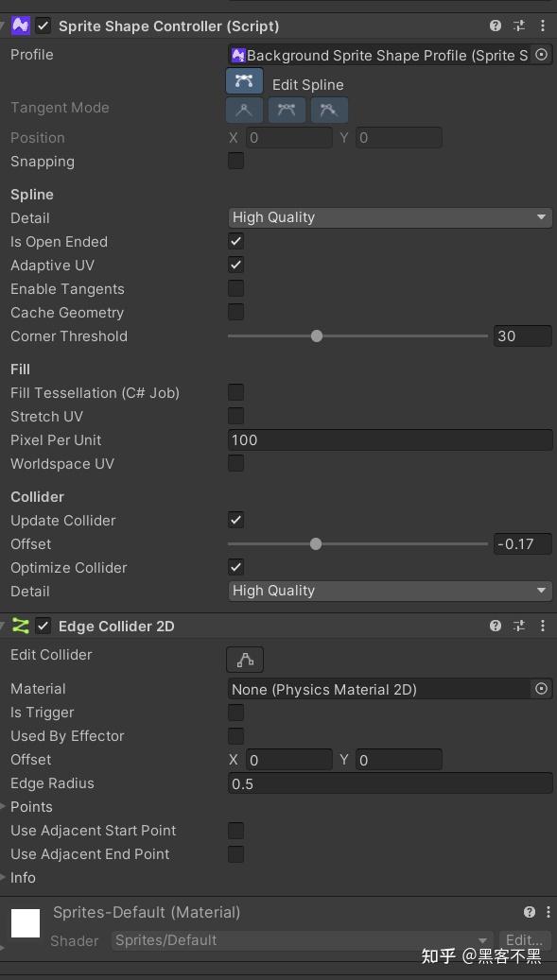Click the Edge Collider 2D presets icon

pos(518,626)
